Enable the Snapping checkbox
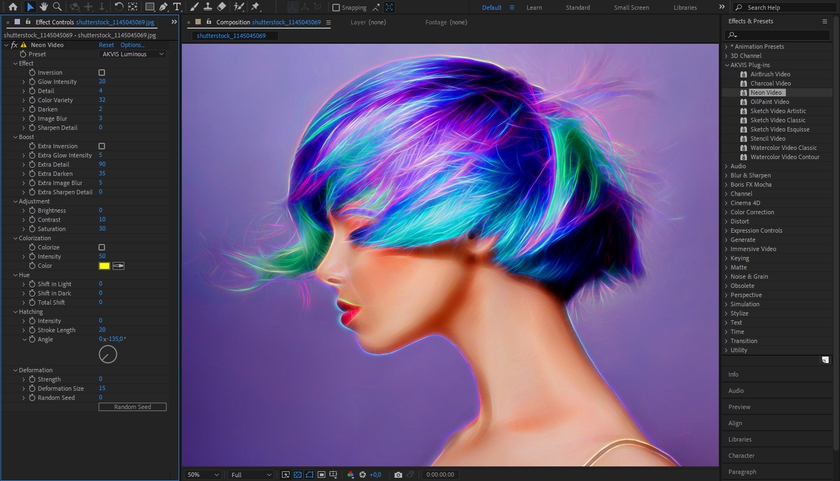840x481 pixels. tap(336, 7)
